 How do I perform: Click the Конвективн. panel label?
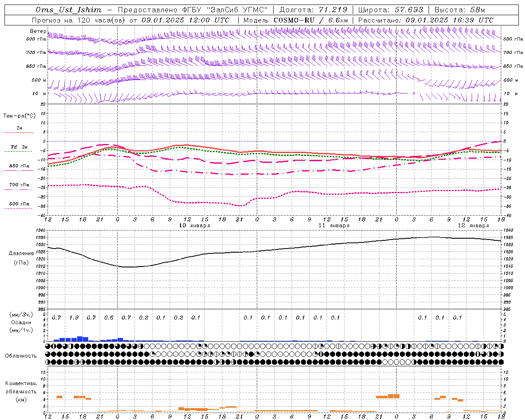(21, 383)
